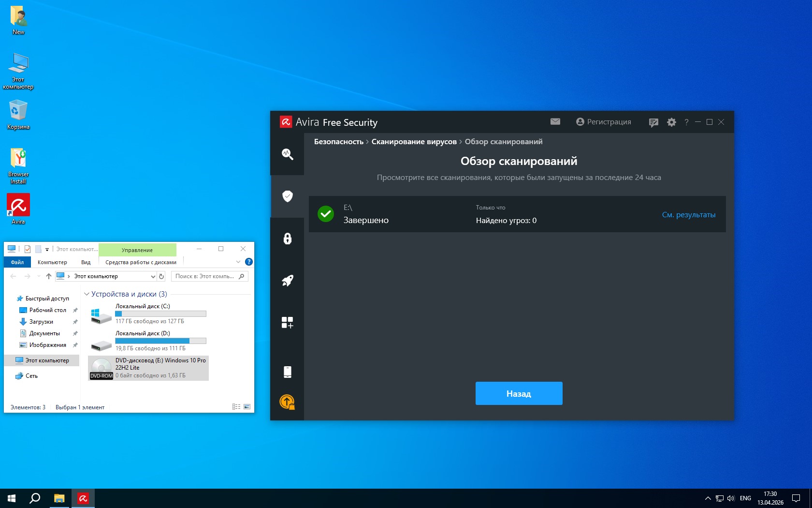This screenshot has width=812, height=508.
Task: Go to Сканирование вирусов breadcrumb
Action: coord(414,142)
